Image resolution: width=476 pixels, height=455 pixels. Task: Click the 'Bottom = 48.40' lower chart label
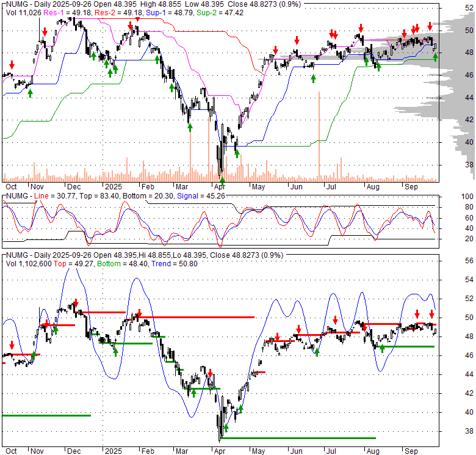123,264
